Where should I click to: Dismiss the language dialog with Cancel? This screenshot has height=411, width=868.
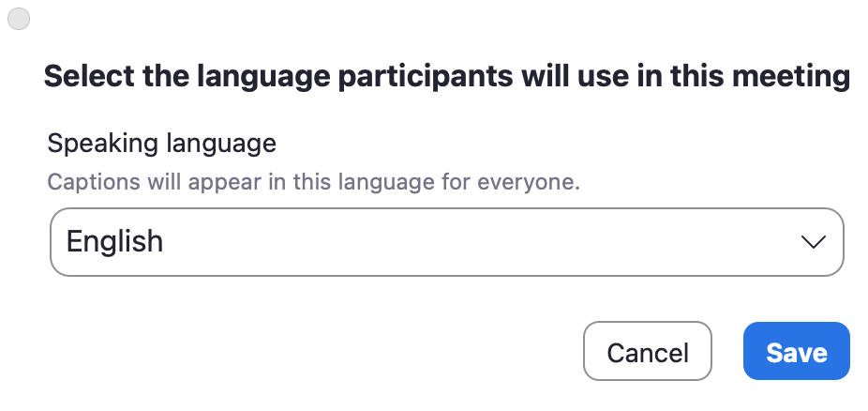[647, 352]
